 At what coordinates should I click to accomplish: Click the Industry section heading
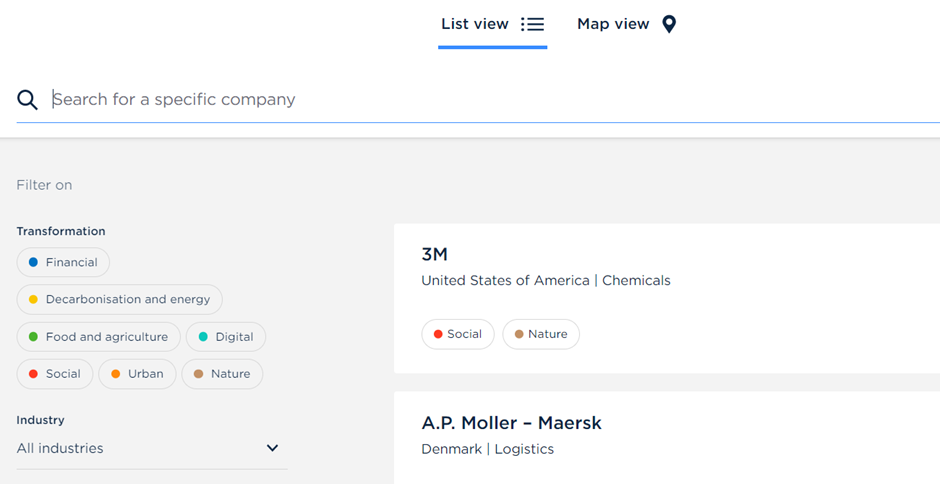coord(40,420)
